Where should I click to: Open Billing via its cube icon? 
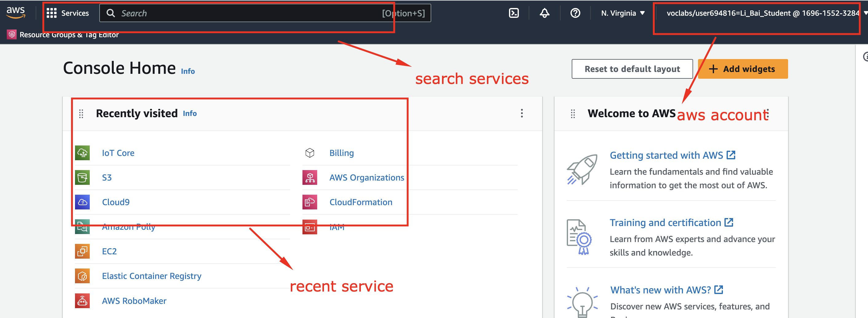310,153
